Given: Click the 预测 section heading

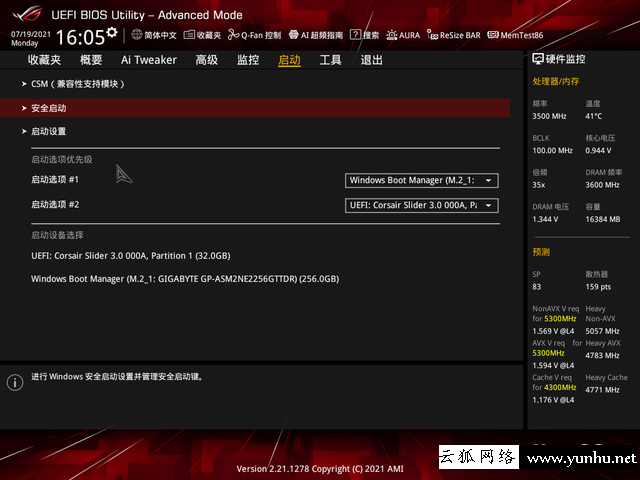Looking at the screenshot, I should [x=541, y=252].
